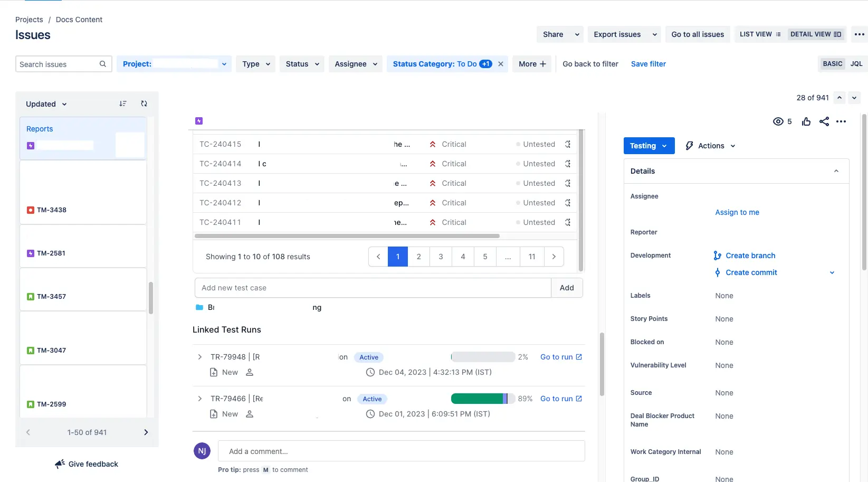This screenshot has height=482, width=868.
Task: Collapse the Details panel section
Action: point(836,171)
